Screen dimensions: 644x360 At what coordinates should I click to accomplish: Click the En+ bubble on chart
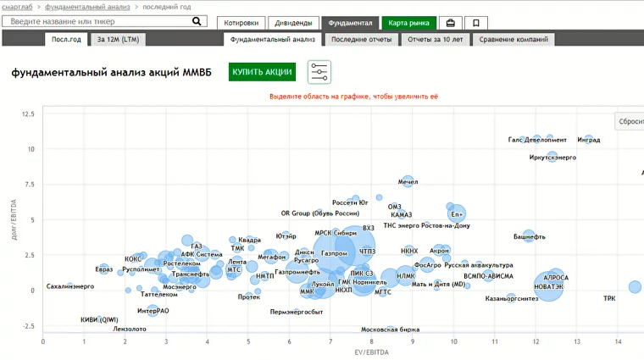(x=457, y=215)
